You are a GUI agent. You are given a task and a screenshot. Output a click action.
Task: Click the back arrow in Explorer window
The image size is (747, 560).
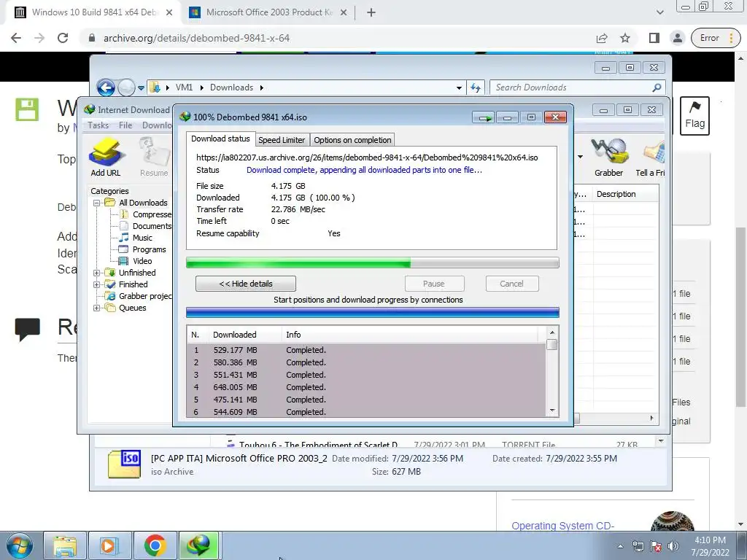pos(105,87)
